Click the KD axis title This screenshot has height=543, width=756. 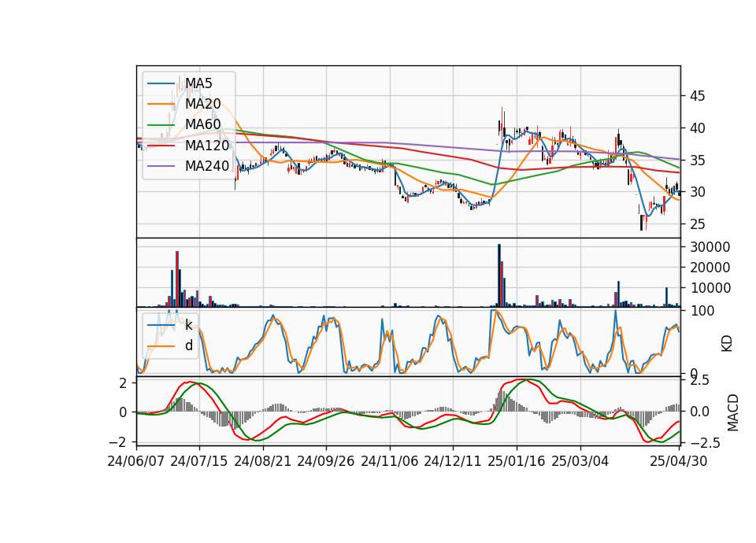[x=727, y=342]
